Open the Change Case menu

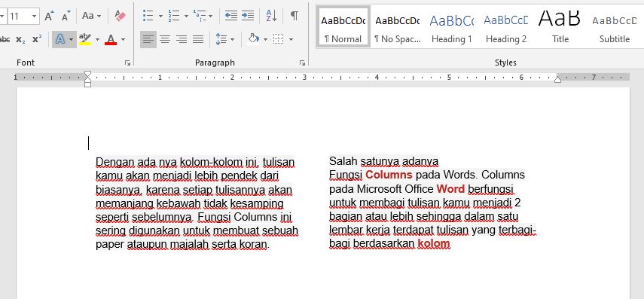click(91, 16)
